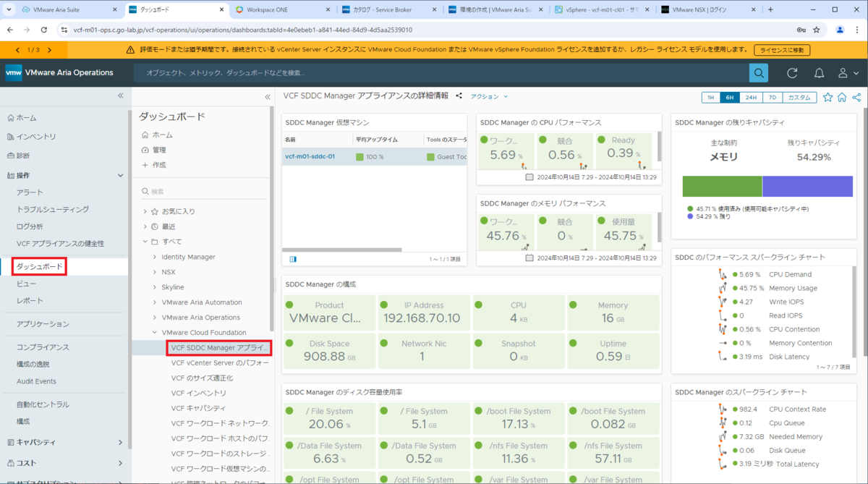Collapse the dashboard list panel
This screenshot has height=484, width=868.
click(x=267, y=96)
